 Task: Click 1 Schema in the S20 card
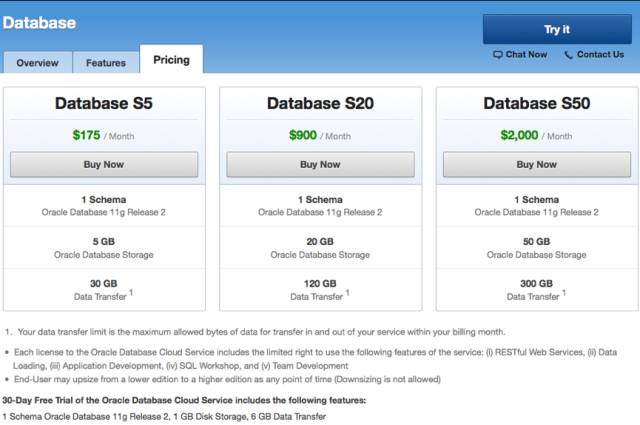[x=320, y=200]
